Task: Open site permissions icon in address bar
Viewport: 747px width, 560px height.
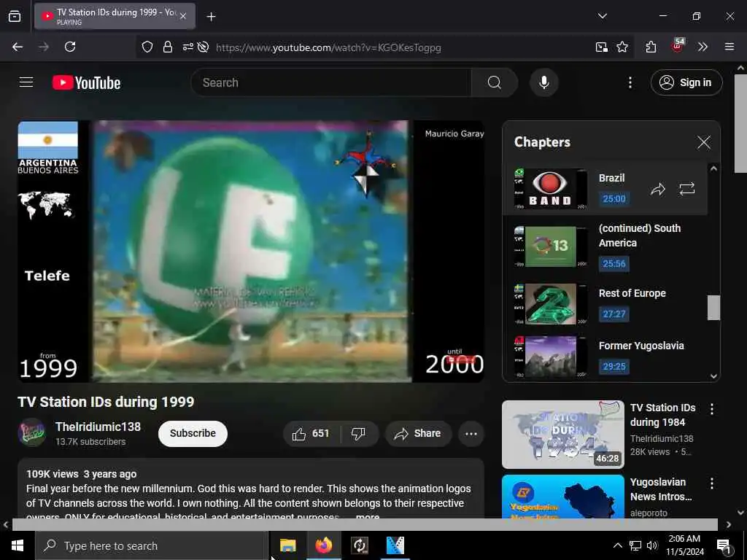Action: pos(187,47)
